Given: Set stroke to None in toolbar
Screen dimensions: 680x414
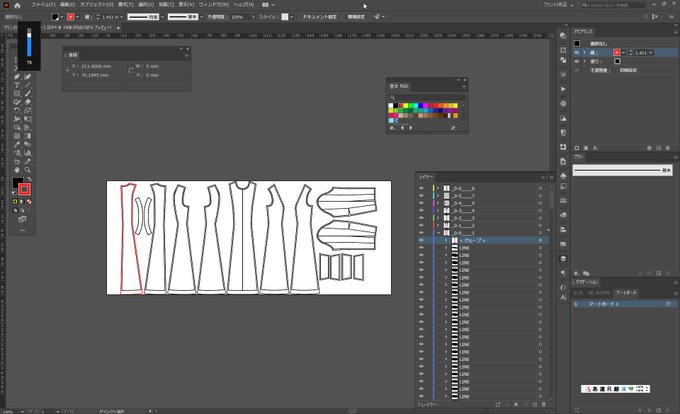Looking at the screenshot, I should (29, 202).
